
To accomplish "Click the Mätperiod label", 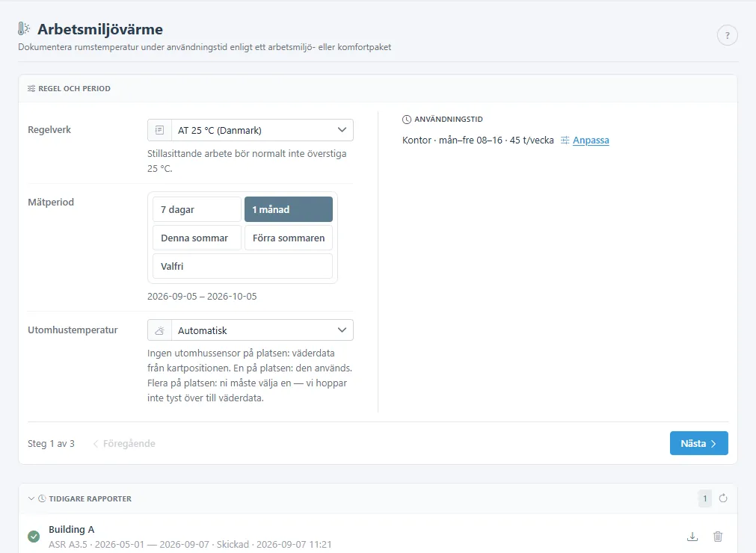I will coord(51,203).
